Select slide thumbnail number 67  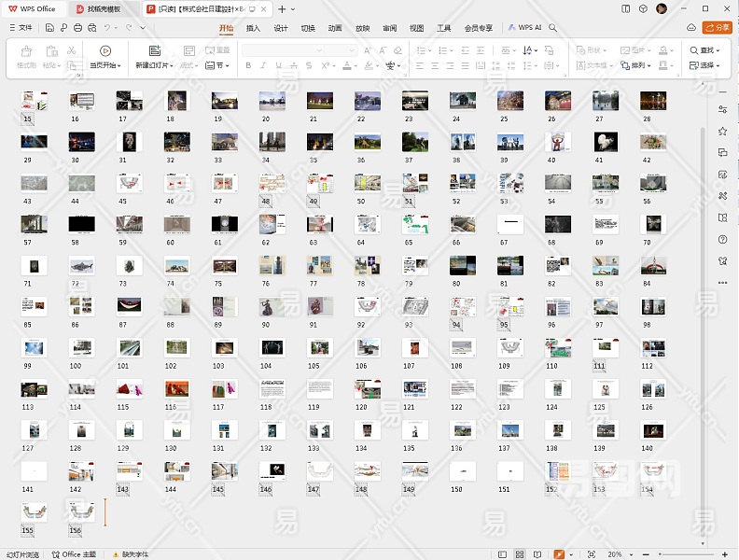coord(509,224)
